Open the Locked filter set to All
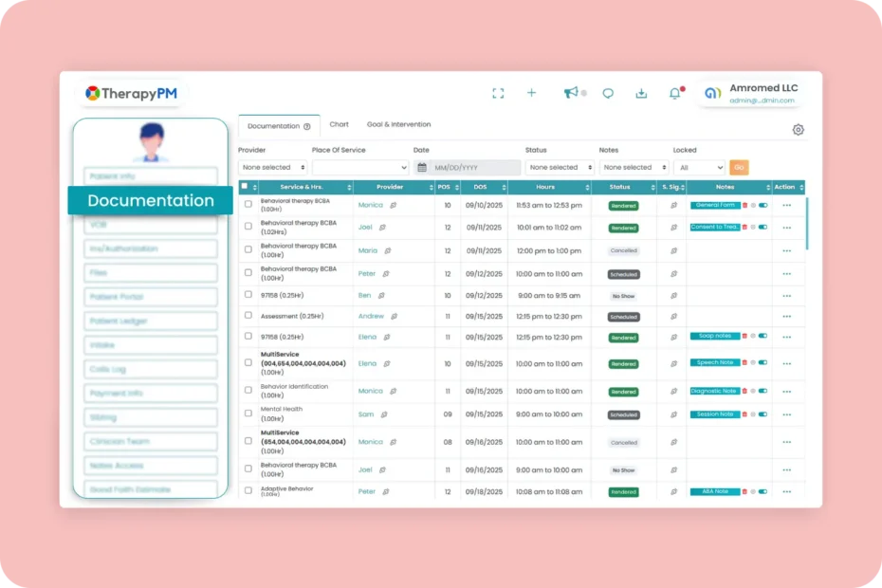The height and width of the screenshot is (588, 882). pyautogui.click(x=700, y=167)
